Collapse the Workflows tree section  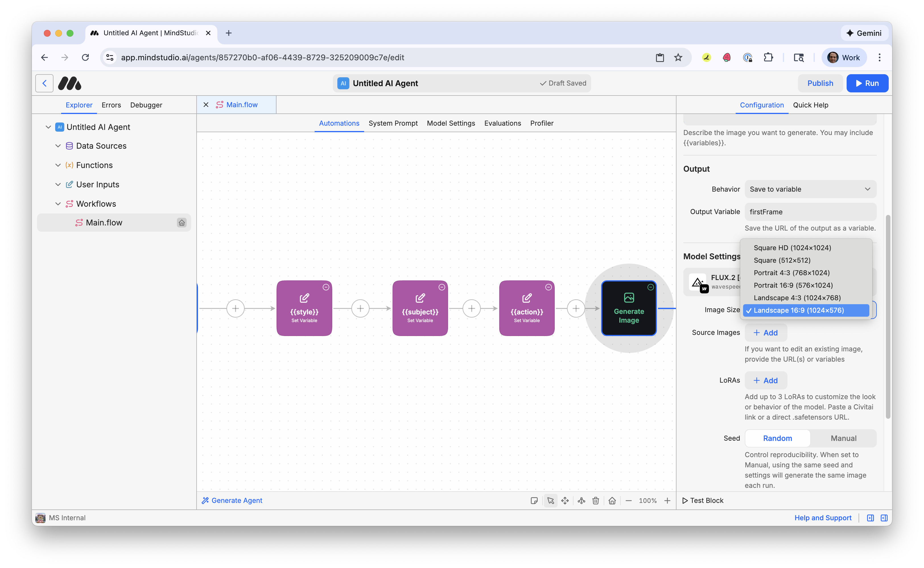click(58, 204)
